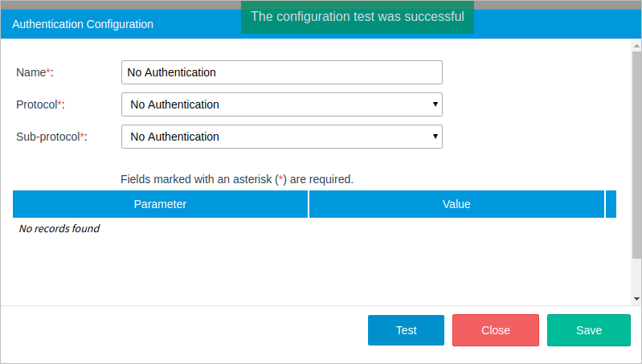This screenshot has width=642, height=364.
Task: Expand the Sub-protocol dropdown
Action: pos(281,137)
